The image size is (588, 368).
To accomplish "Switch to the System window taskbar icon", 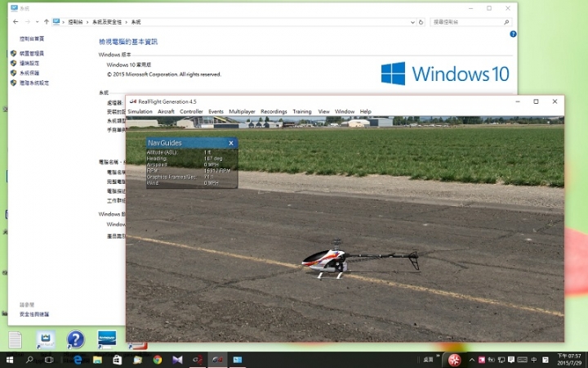I will (238, 360).
